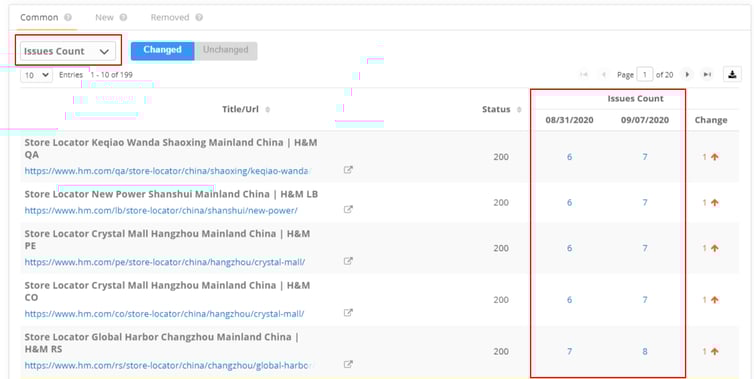Click the page number input field
Image resolution: width=754 pixels, height=379 pixels.
pyautogui.click(x=644, y=75)
